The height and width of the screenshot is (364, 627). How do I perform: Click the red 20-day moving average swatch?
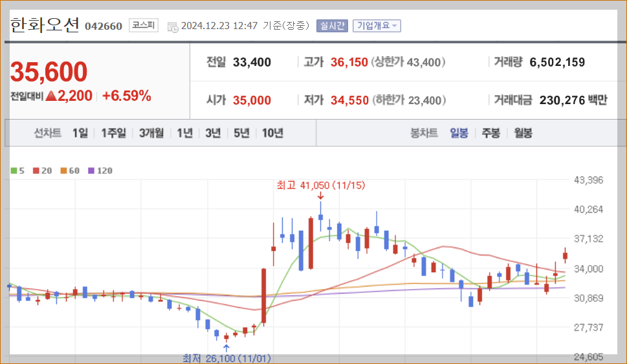[x=36, y=171]
